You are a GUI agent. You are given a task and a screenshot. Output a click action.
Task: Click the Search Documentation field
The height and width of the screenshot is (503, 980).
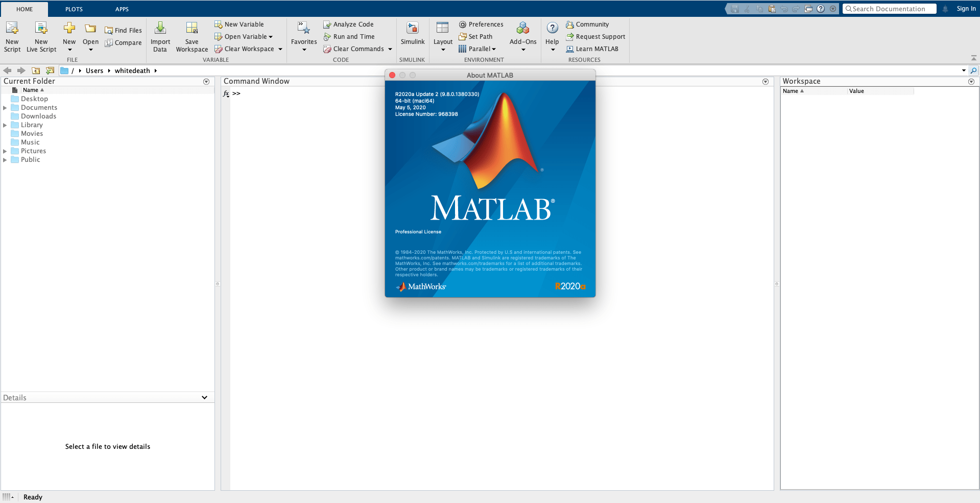[889, 8]
